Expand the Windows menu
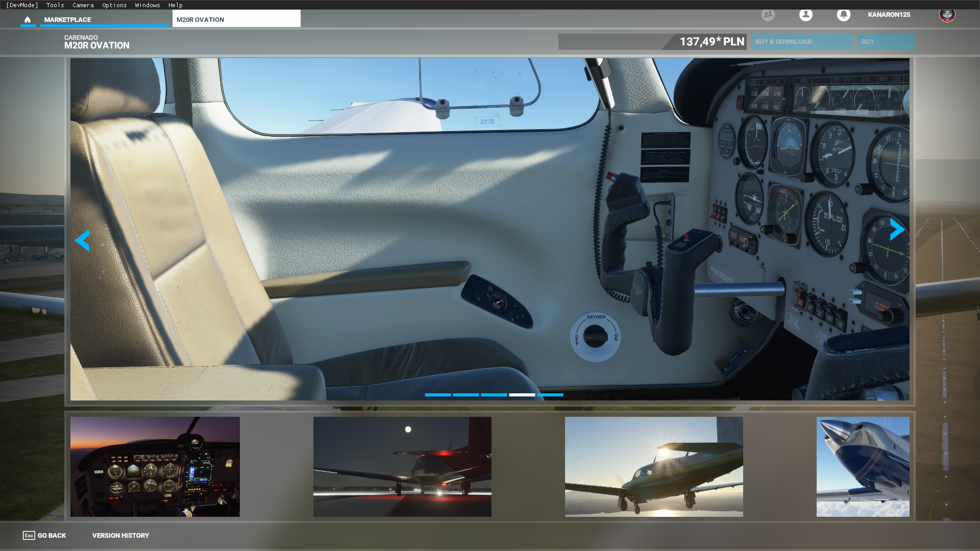This screenshot has height=551, width=980. [x=148, y=5]
